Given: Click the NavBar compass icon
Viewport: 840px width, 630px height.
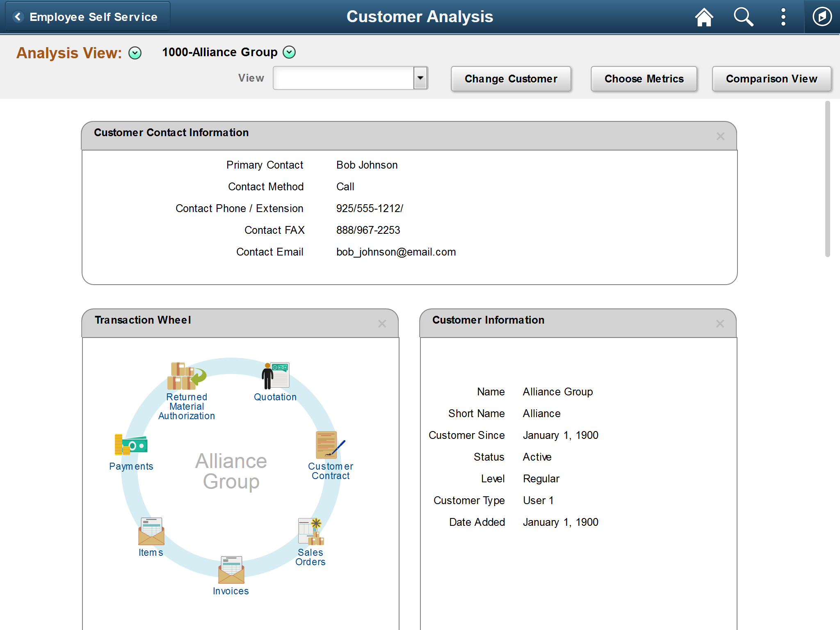Looking at the screenshot, I should coord(822,17).
